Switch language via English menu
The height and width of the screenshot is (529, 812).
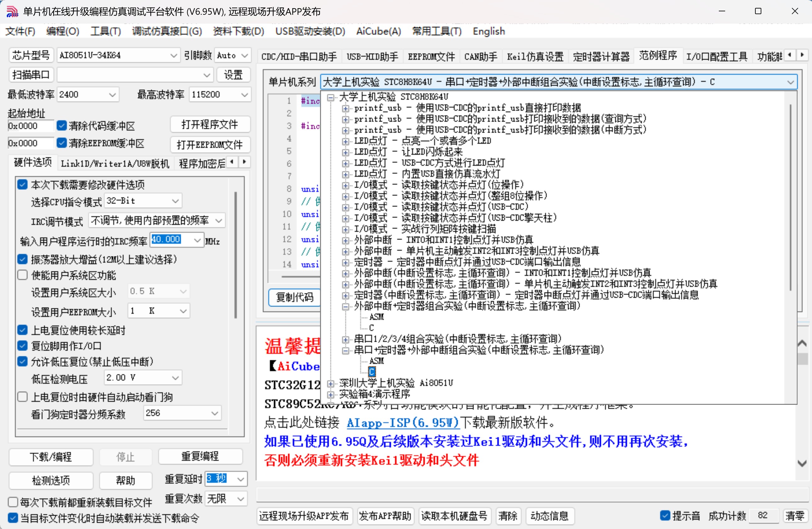(x=488, y=31)
